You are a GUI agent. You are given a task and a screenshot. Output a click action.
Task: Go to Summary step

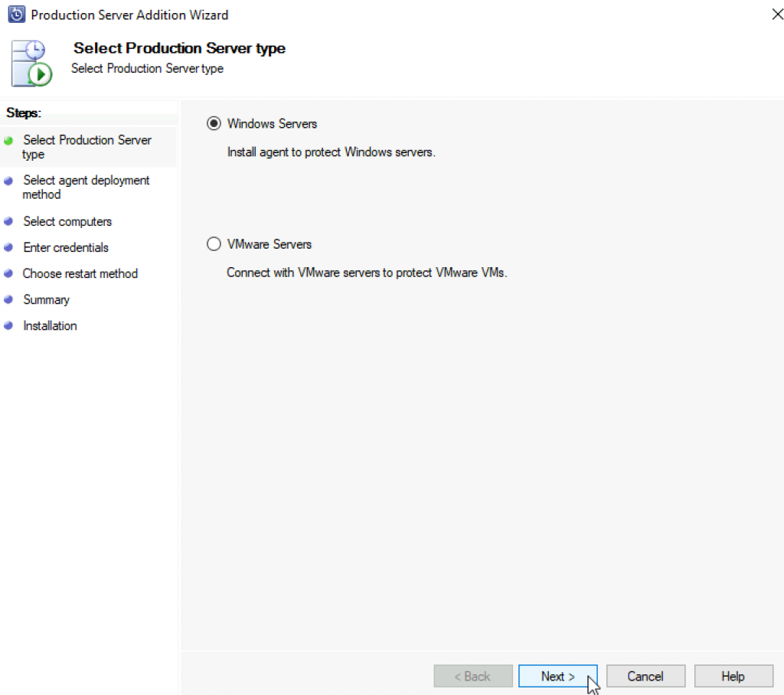[47, 299]
